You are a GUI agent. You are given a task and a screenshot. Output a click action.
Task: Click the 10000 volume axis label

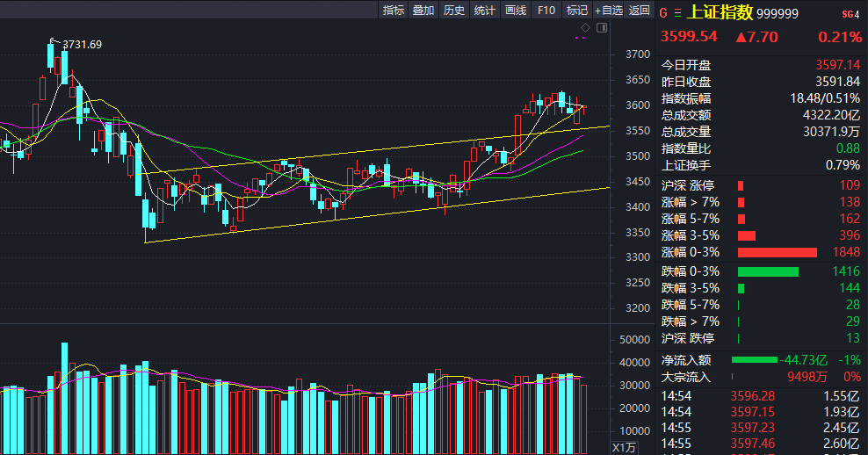[x=634, y=431]
